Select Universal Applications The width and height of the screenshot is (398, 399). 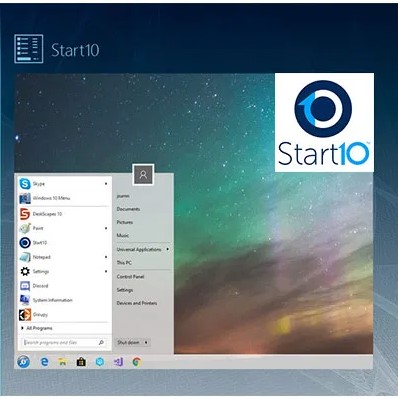tap(139, 249)
